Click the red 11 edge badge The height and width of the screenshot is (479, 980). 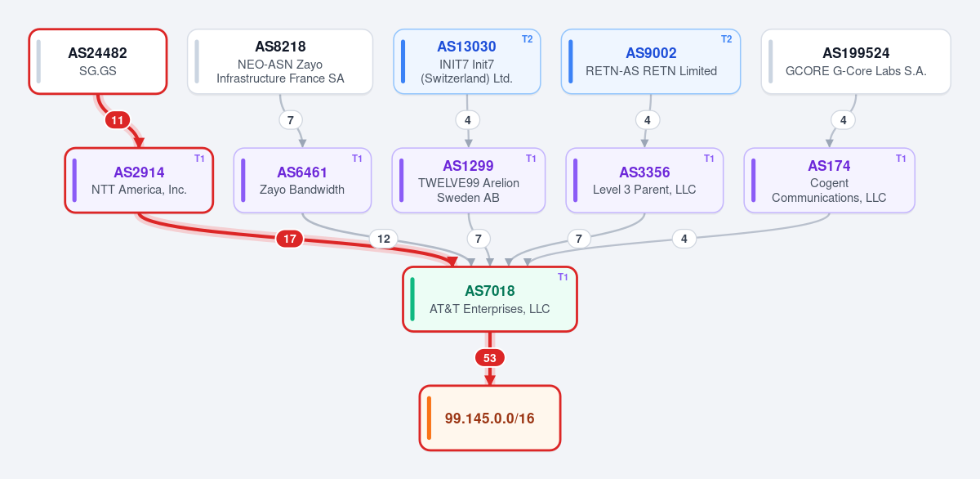click(118, 120)
